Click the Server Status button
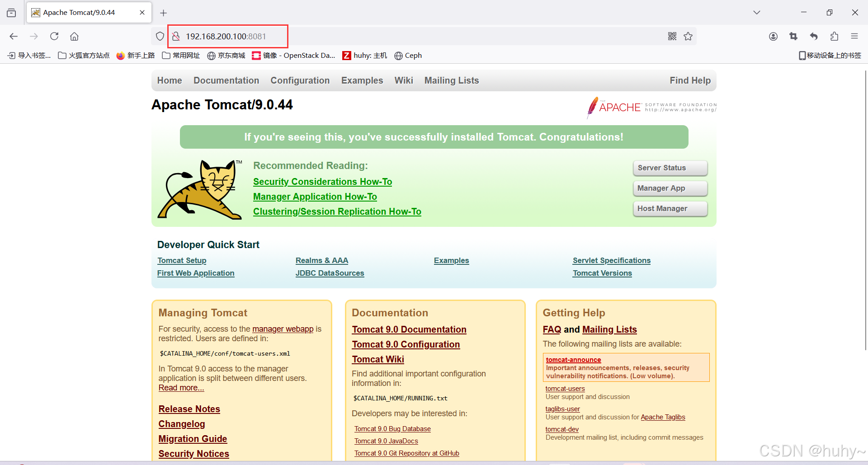868x465 pixels. coord(670,168)
